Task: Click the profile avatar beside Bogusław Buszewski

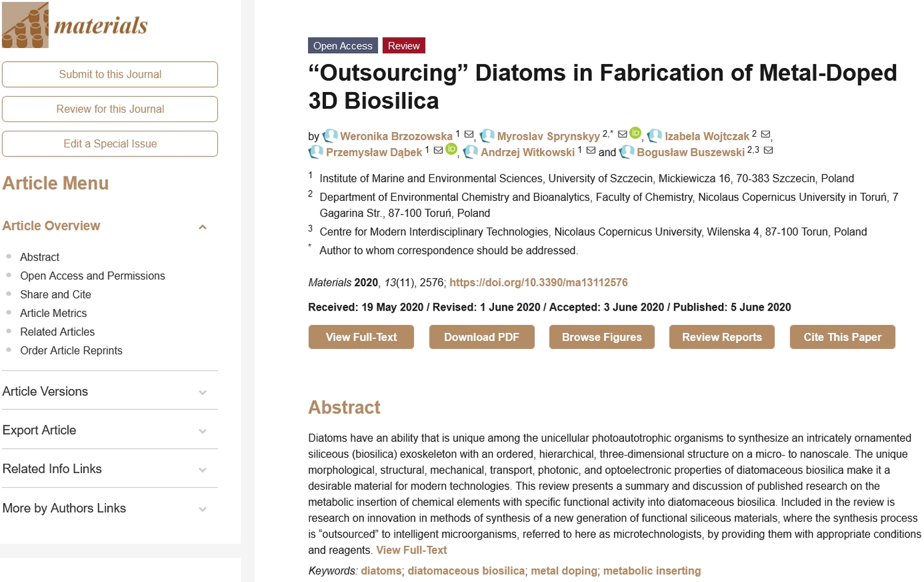Action: 627,152
